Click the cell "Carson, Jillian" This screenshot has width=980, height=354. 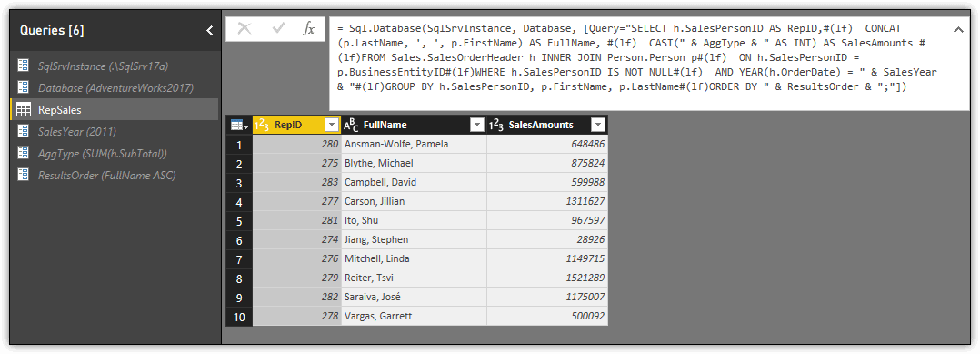[414, 201]
